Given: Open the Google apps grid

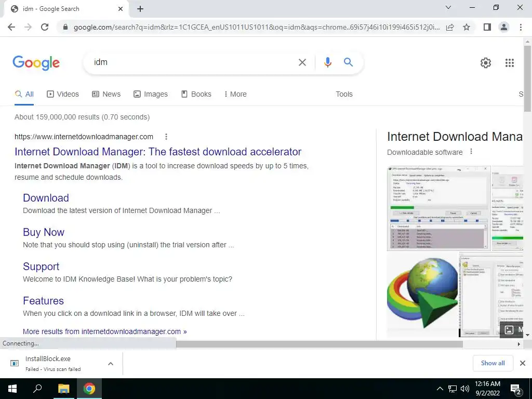Looking at the screenshot, I should tap(510, 63).
